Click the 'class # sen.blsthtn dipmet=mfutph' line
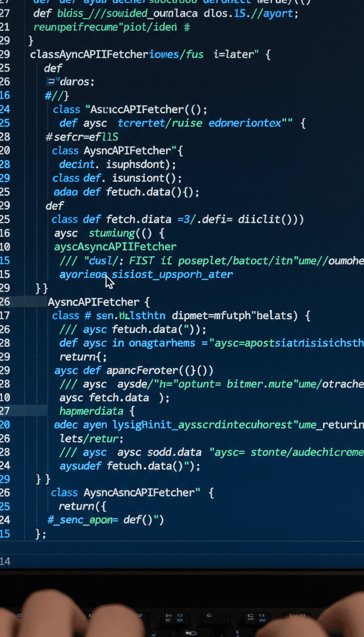The image size is (364, 637). coord(181,316)
